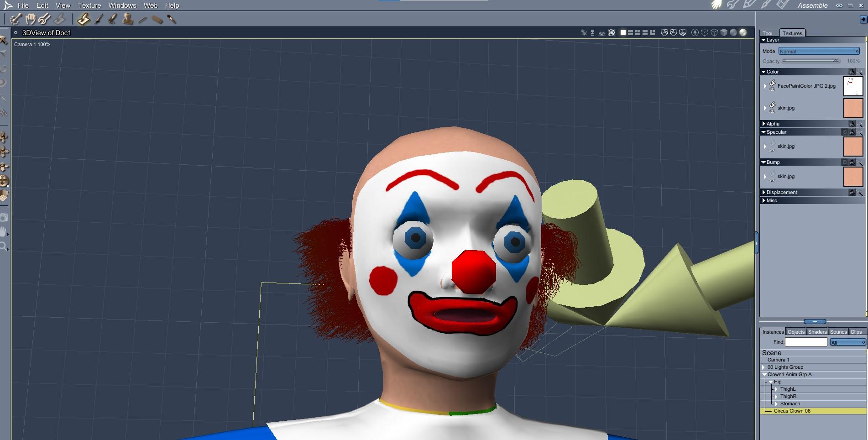Toggle the B button on Bump header
This screenshot has width=868, height=440.
click(845, 162)
